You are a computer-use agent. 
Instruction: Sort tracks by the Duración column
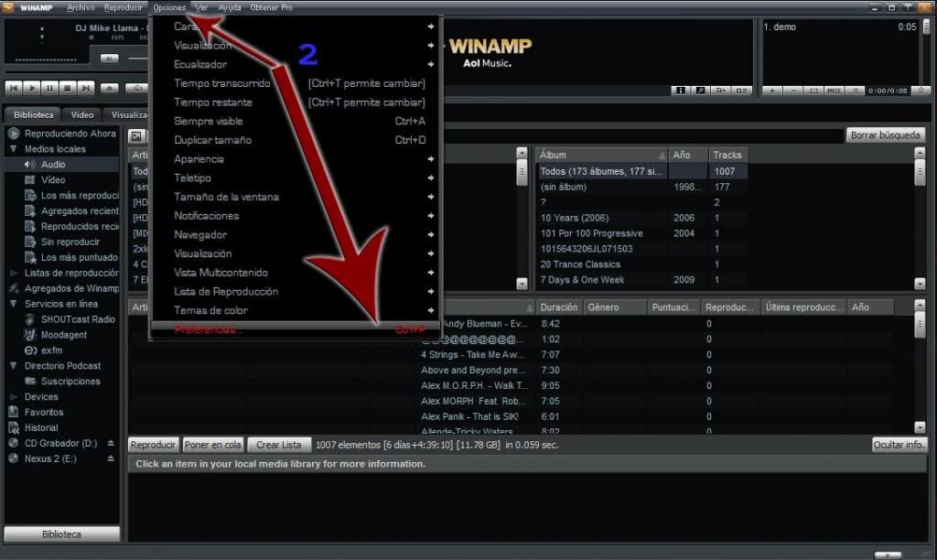pyautogui.click(x=559, y=307)
